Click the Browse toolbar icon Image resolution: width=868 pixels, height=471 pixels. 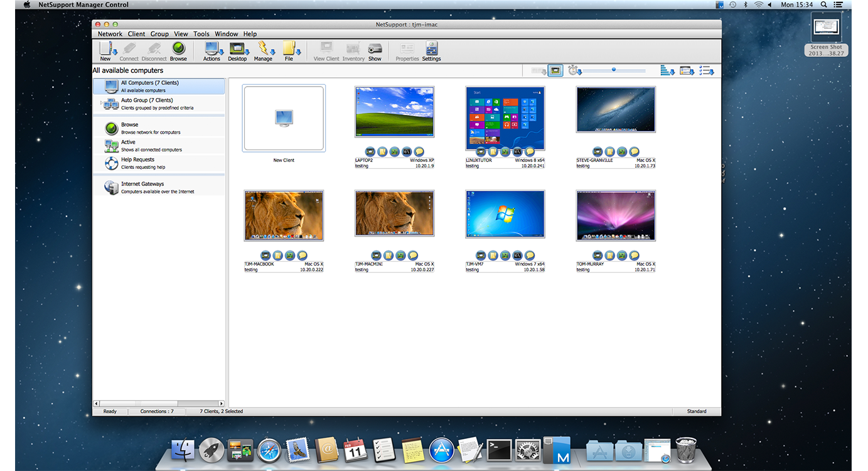coord(178,50)
